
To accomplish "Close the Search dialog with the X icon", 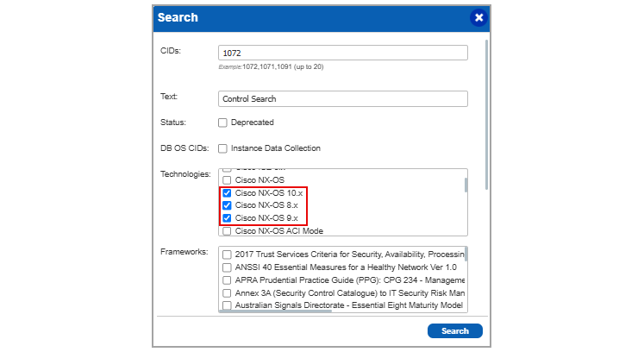I will (478, 17).
